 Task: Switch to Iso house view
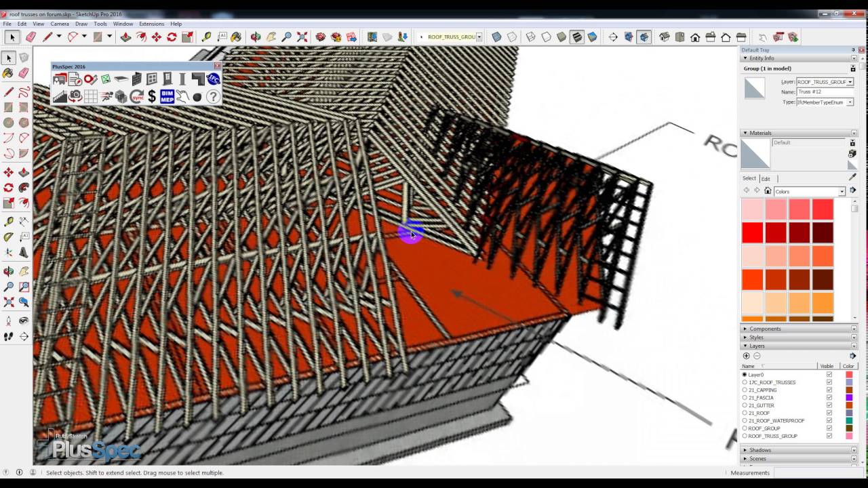pos(665,37)
